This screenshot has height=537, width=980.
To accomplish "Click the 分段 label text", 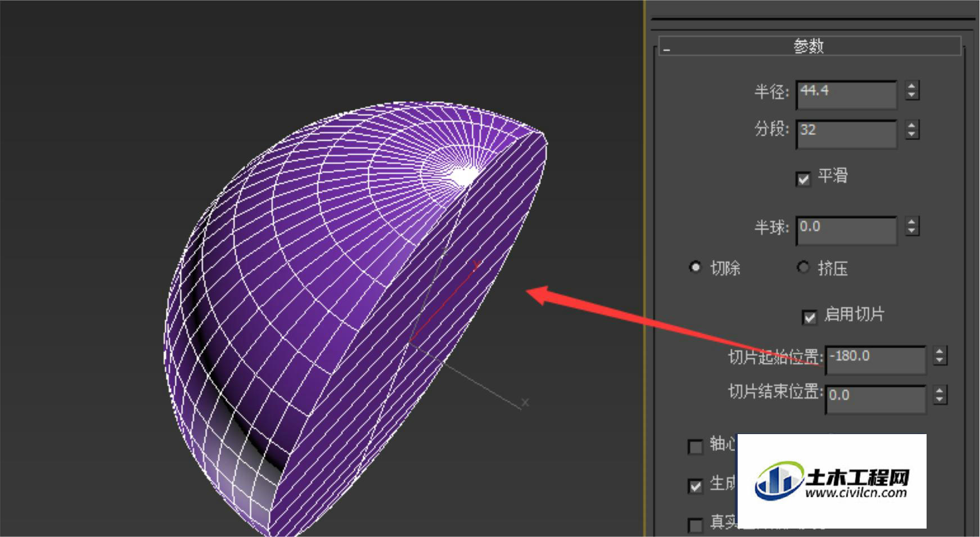I will (771, 129).
